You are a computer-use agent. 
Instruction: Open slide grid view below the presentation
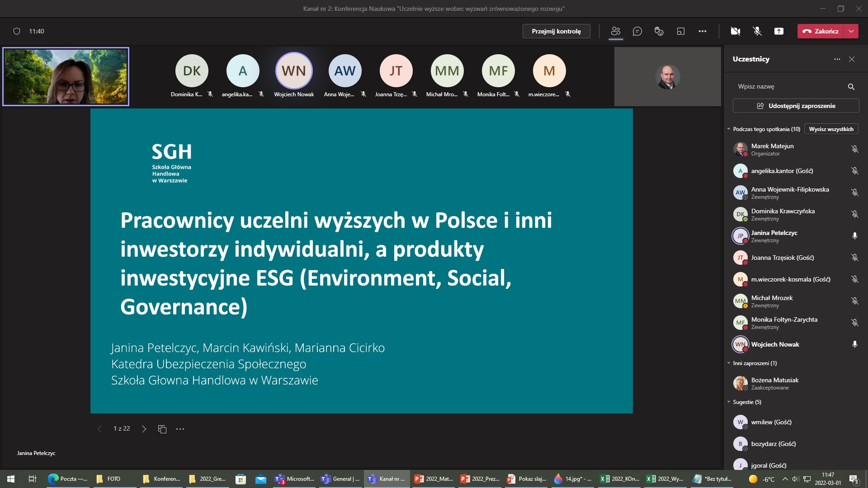(162, 428)
